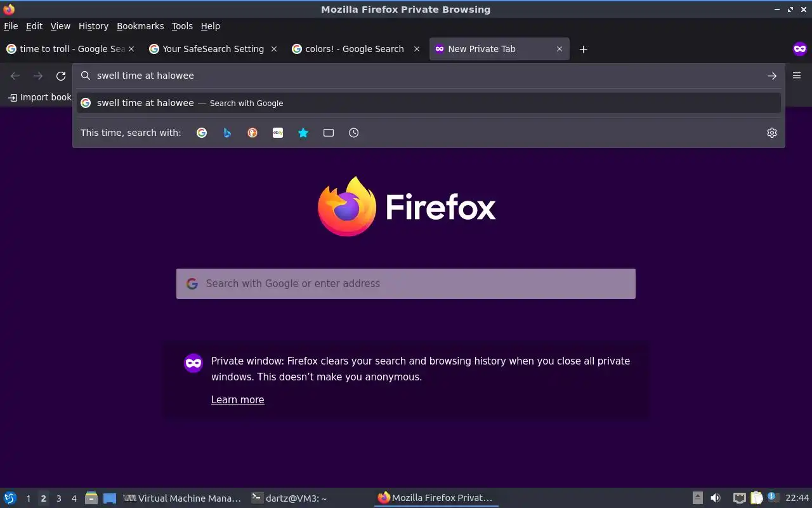This screenshot has height=508, width=812.
Task: Click the volume speaker tray icon
Action: (x=716, y=498)
